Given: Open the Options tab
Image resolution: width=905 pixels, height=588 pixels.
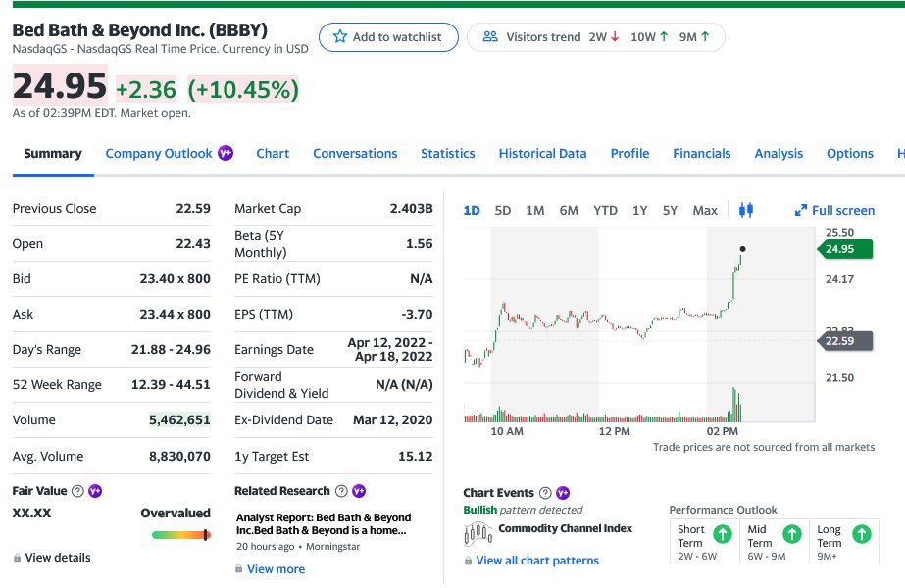Looking at the screenshot, I should (849, 154).
